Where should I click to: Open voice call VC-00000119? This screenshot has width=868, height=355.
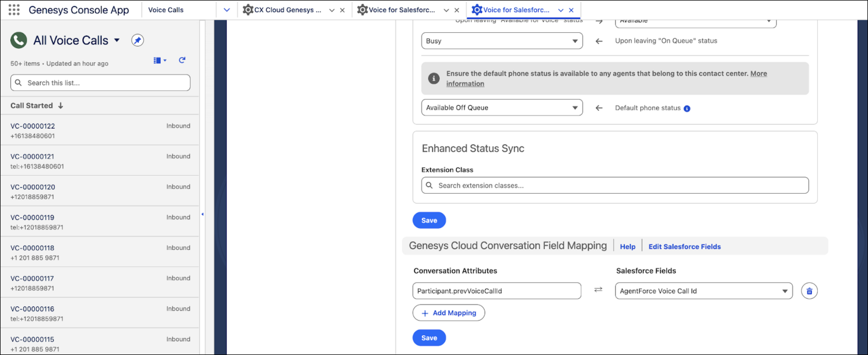tap(32, 218)
